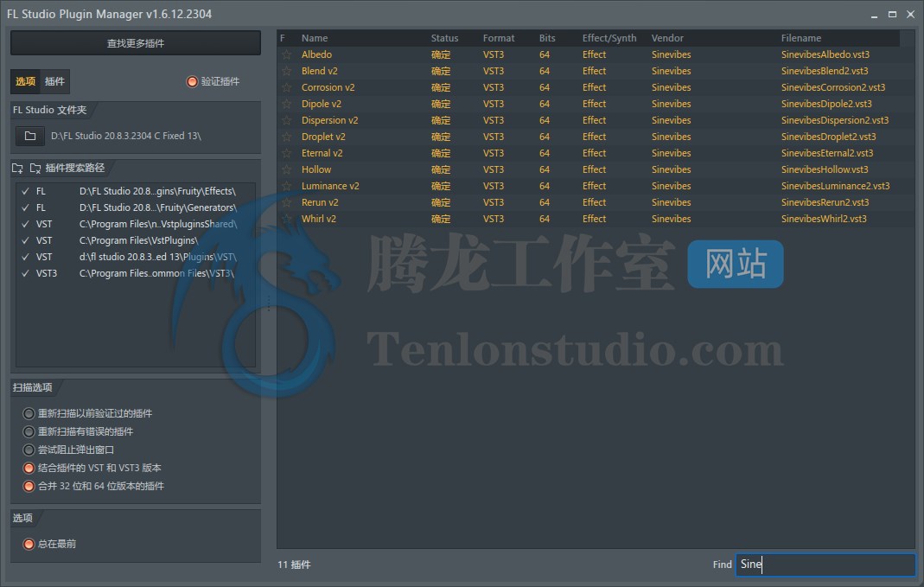Click favorite star next to Eternal v2

tap(286, 153)
